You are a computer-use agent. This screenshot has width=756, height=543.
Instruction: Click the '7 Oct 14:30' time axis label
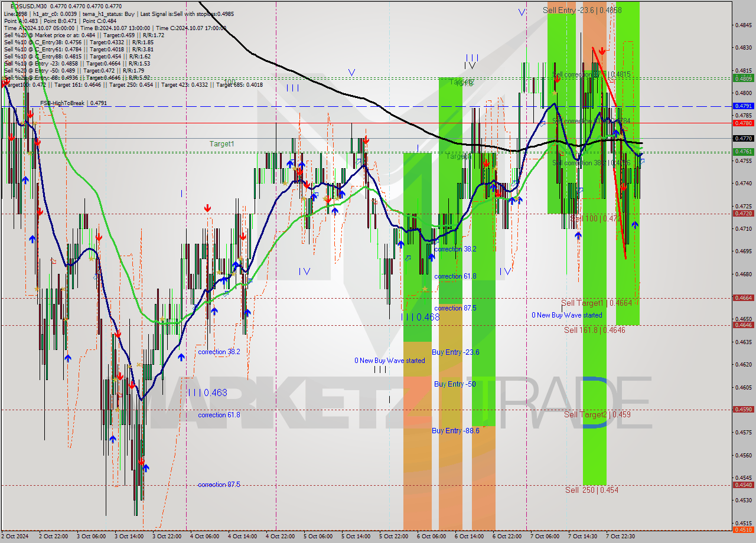pos(582,537)
